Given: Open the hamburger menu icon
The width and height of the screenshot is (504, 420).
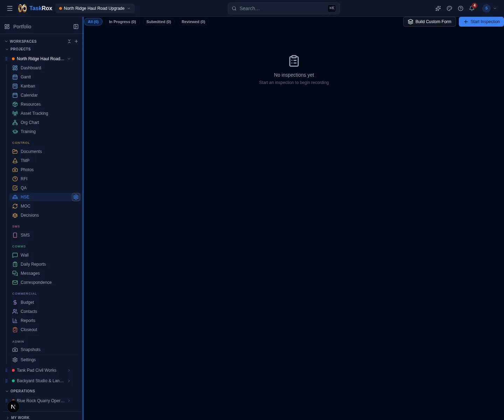Looking at the screenshot, I should tap(10, 8).
